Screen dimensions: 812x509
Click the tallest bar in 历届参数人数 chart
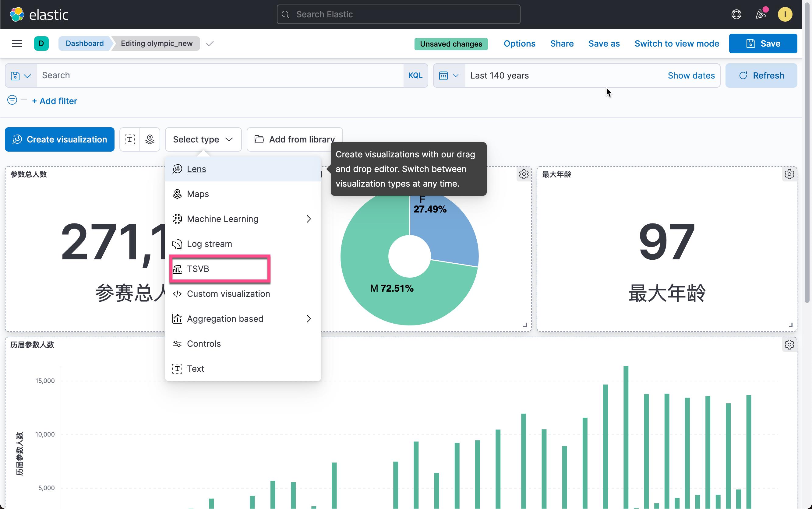[626, 437]
